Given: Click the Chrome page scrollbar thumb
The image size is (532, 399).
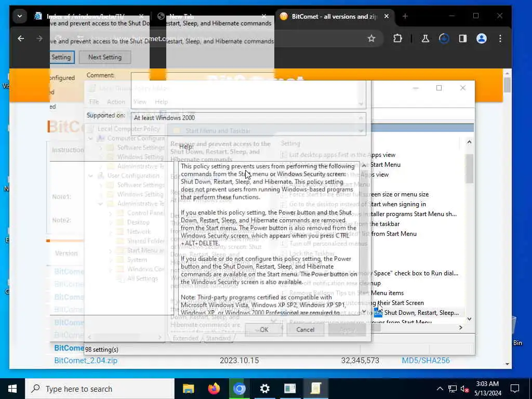Looking at the screenshot, I should point(507,85).
